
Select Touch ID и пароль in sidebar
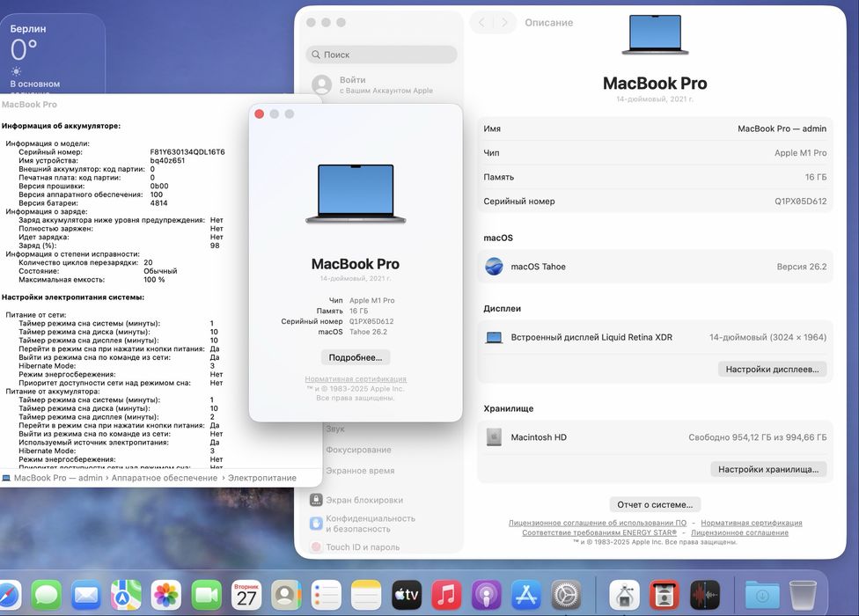[355, 547]
